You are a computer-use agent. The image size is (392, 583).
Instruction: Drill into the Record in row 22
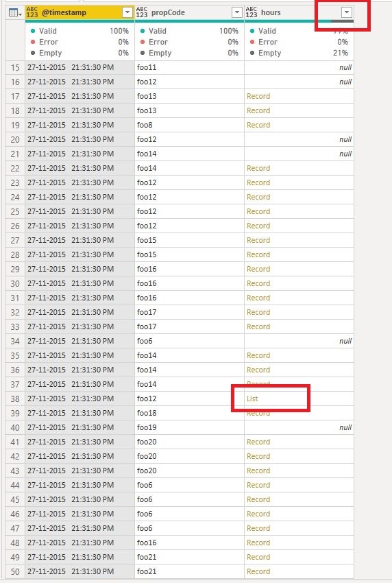point(258,168)
